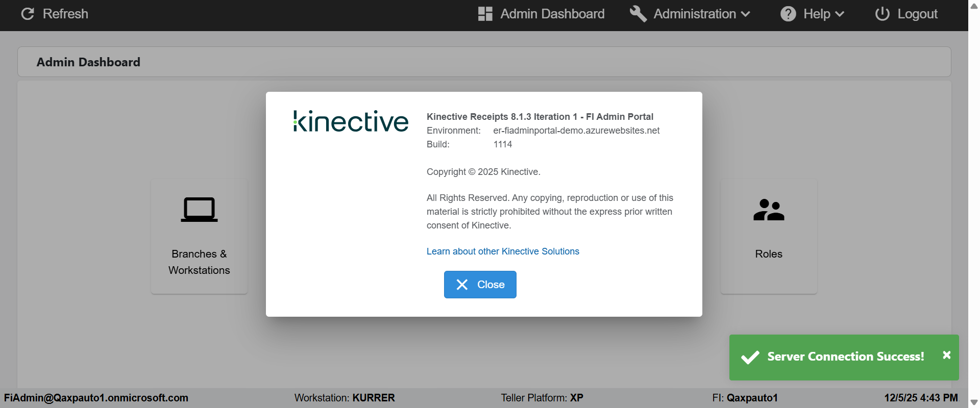Click the Logout power icon

883,14
